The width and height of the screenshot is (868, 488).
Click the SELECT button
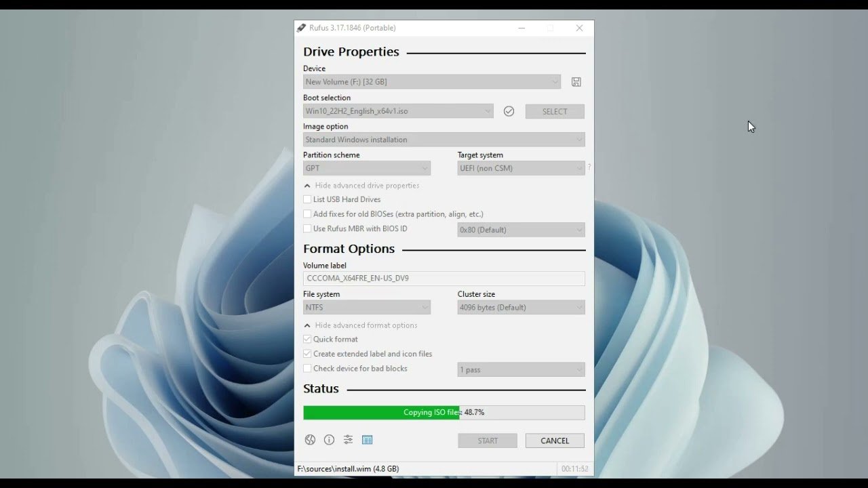click(x=555, y=111)
